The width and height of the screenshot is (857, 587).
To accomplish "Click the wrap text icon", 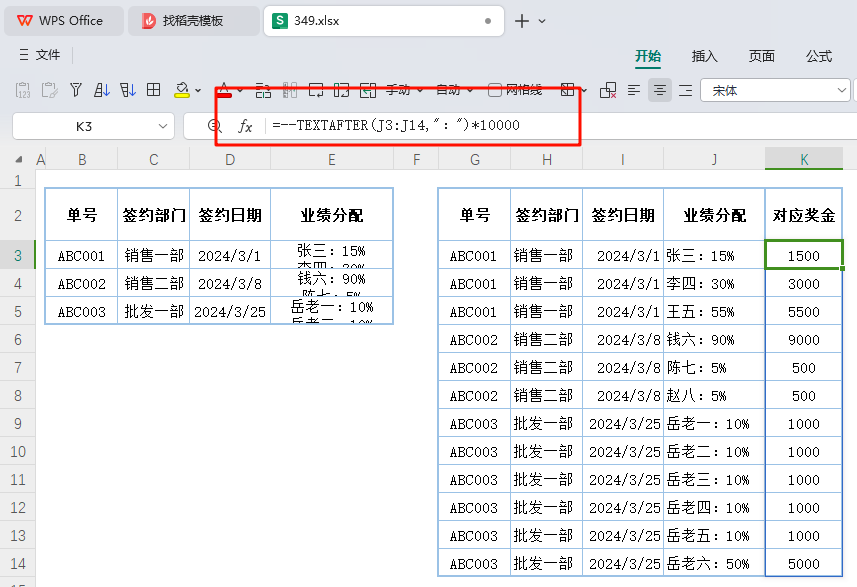I will pos(263,90).
